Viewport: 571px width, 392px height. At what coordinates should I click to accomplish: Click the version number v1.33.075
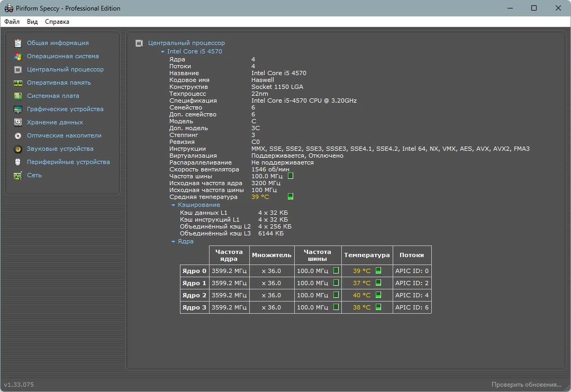click(x=19, y=385)
